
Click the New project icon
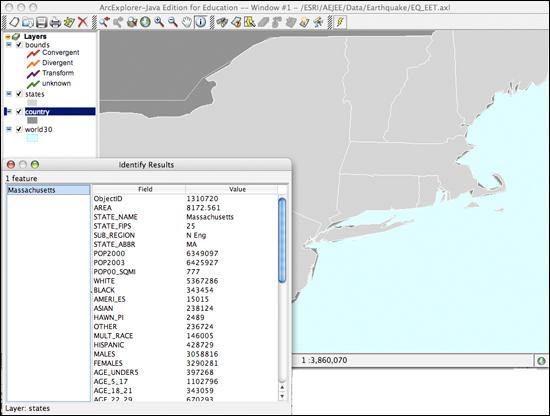coord(14,22)
